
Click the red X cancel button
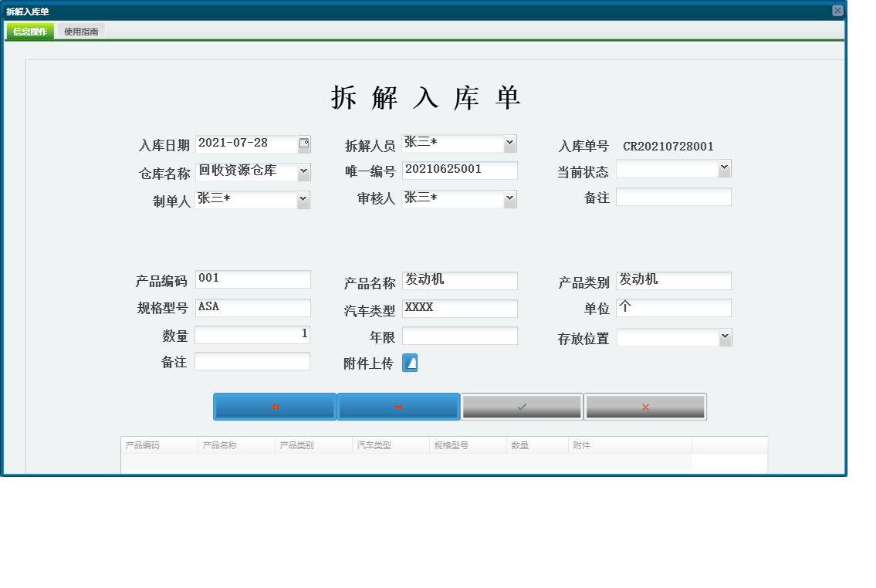click(x=645, y=406)
